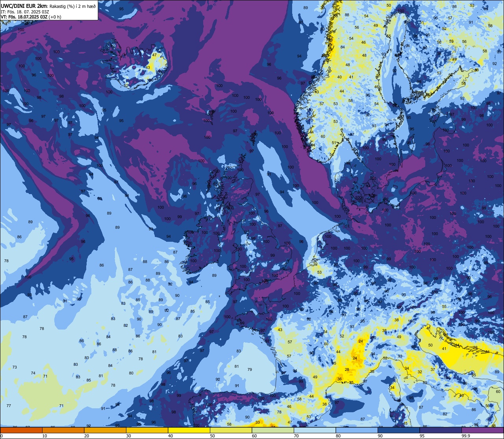
Task: Click the 0–10% dark orange legend swatch
Action: point(21,430)
